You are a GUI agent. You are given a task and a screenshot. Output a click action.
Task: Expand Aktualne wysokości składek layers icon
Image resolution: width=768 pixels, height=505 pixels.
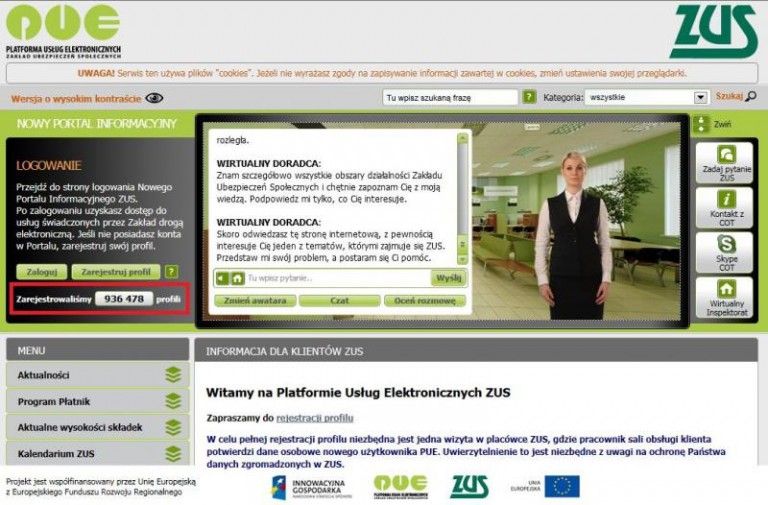173,428
